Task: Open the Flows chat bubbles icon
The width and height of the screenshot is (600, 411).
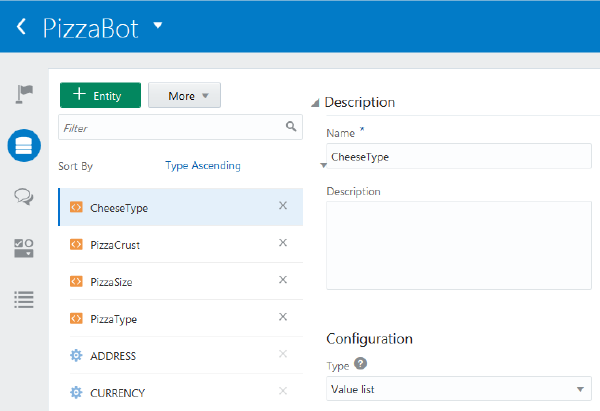Action: (25, 197)
